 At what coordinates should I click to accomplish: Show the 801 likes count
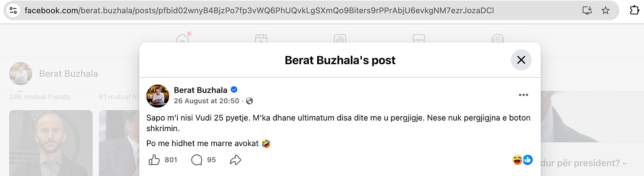(x=171, y=160)
